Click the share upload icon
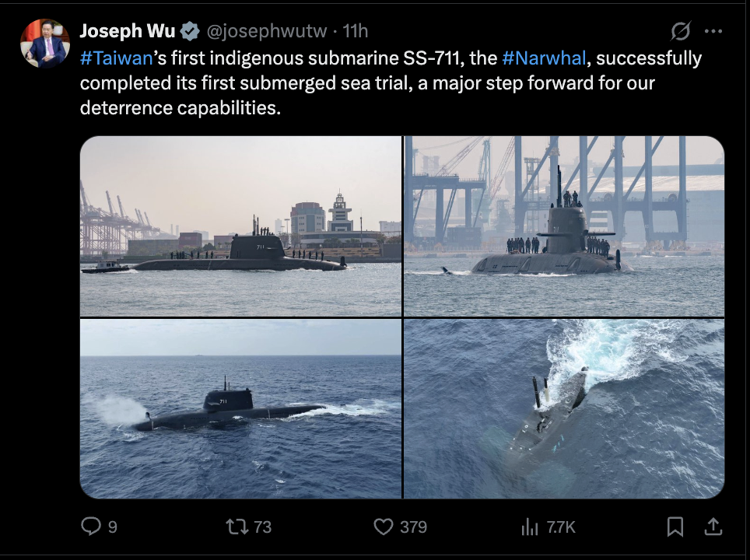Viewport: 750px width, 560px height. (713, 527)
